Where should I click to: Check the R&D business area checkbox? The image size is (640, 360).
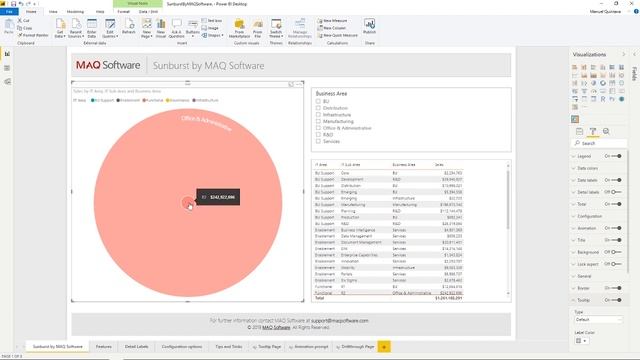point(318,134)
